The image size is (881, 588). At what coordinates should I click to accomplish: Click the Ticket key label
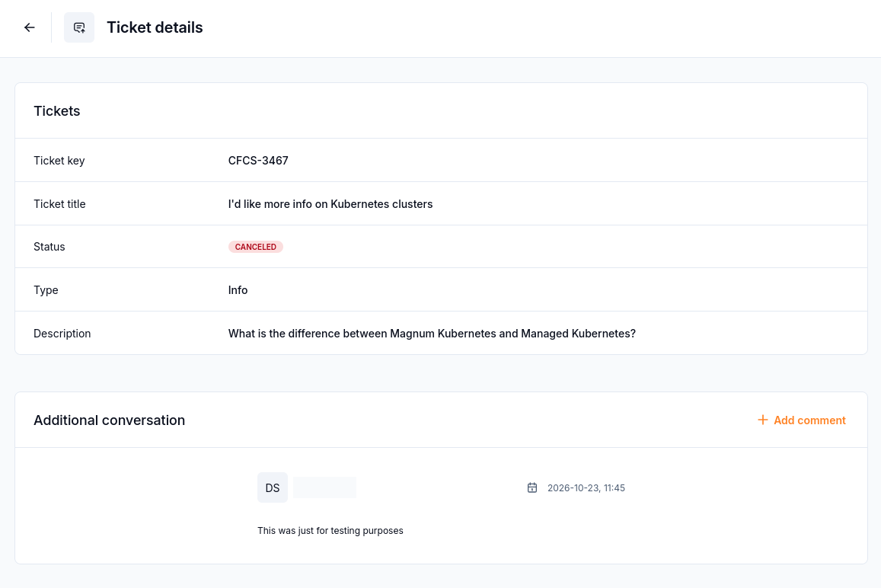tap(59, 161)
